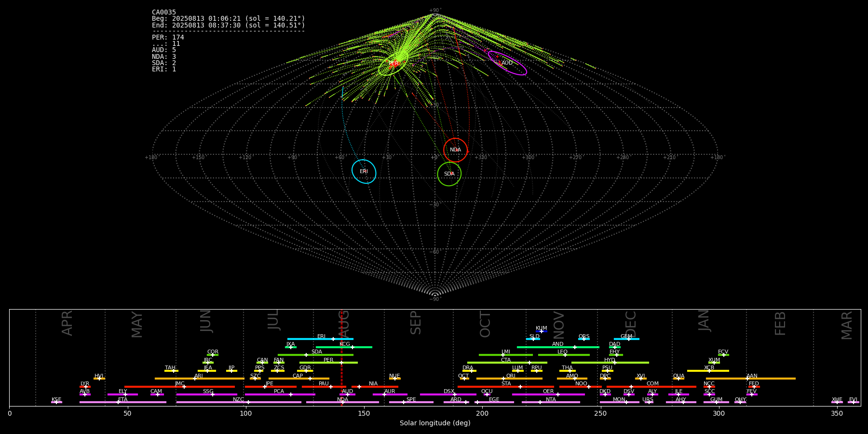Click the PER shower bar in timeline
This screenshot has height=434, width=868.
point(328,363)
